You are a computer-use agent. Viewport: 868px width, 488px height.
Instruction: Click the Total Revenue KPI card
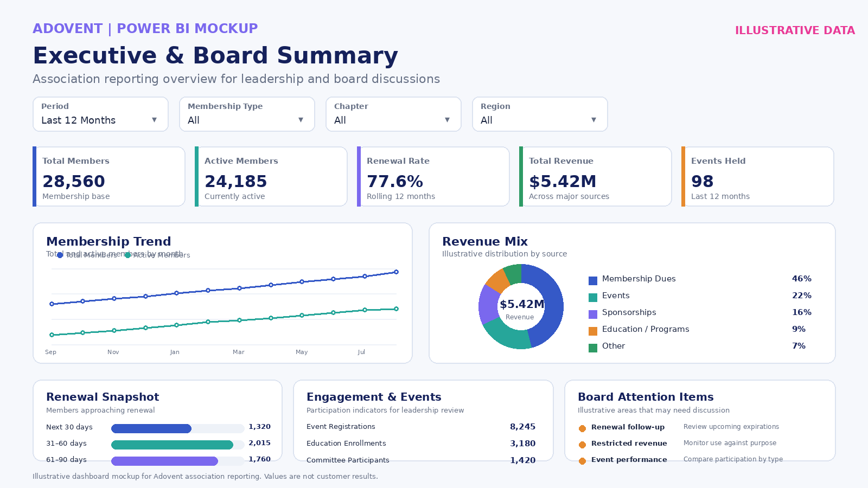pyautogui.click(x=596, y=176)
